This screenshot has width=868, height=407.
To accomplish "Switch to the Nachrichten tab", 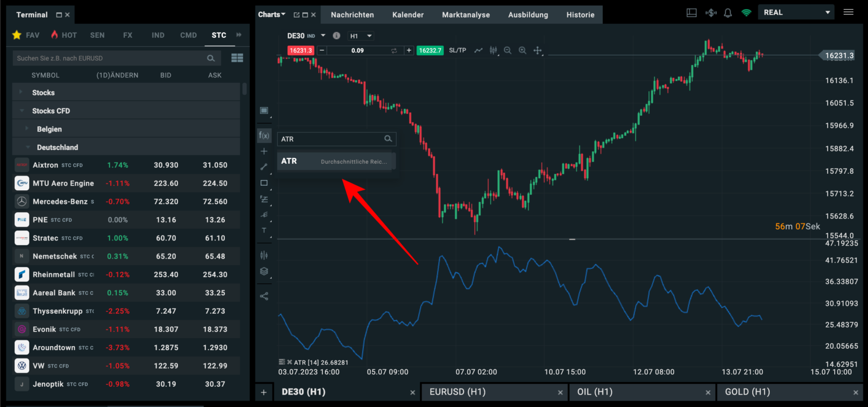I will pyautogui.click(x=352, y=15).
